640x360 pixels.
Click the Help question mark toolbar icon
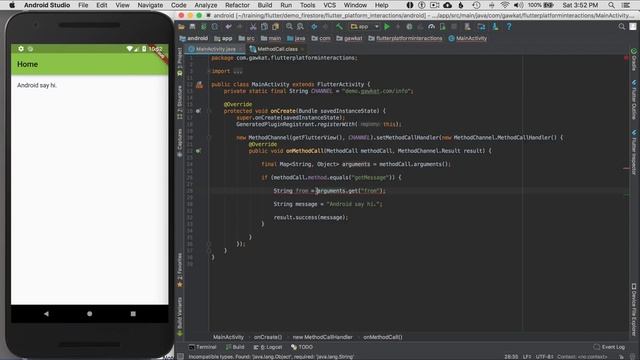tap(509, 27)
